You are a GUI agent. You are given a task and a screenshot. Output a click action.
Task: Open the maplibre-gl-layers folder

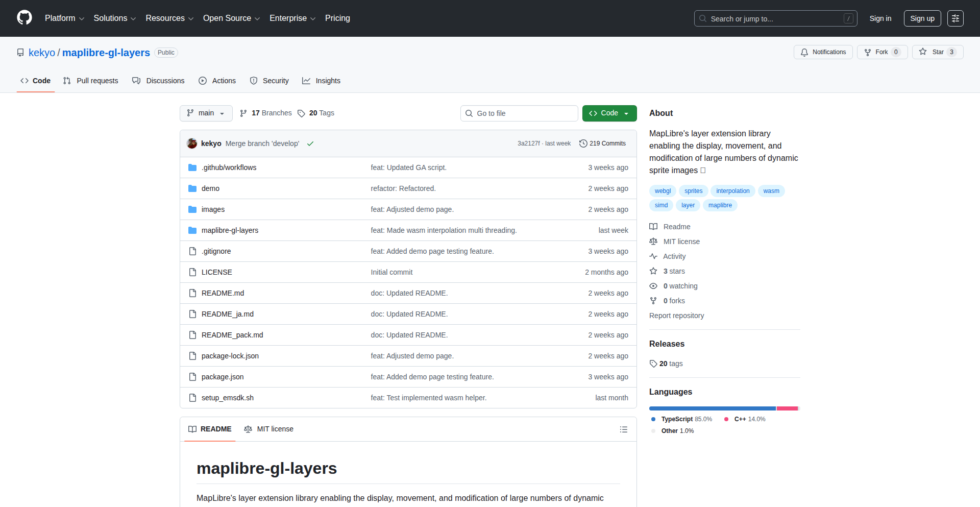coord(230,230)
